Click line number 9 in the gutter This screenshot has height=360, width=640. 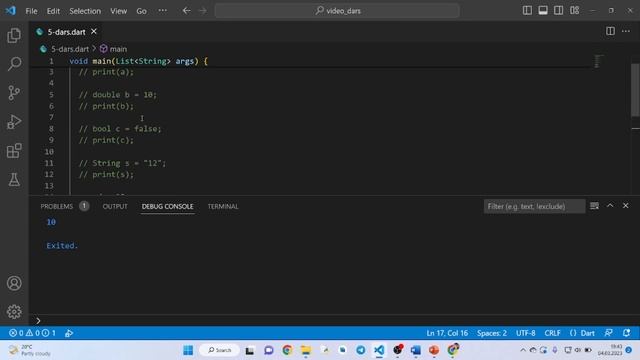coord(51,140)
